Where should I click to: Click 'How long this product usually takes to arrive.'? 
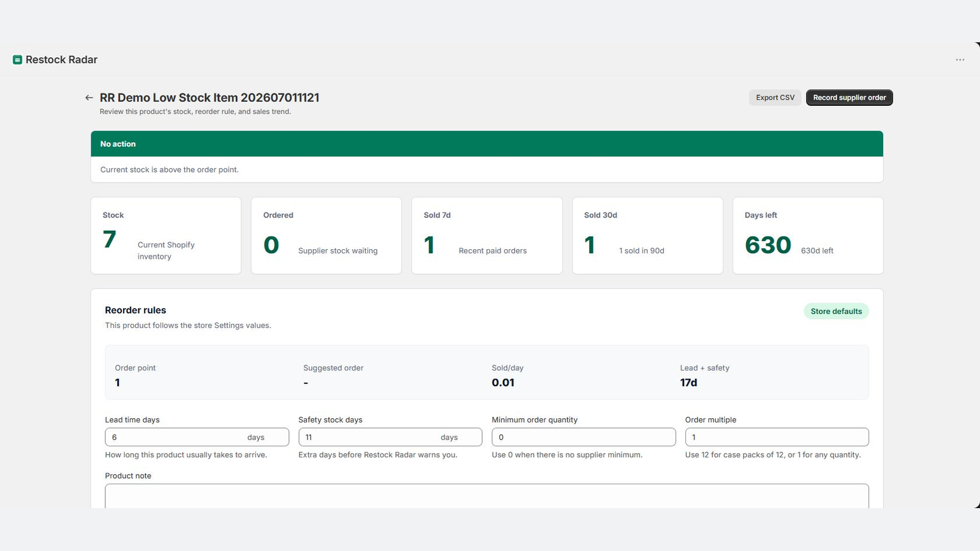click(186, 455)
